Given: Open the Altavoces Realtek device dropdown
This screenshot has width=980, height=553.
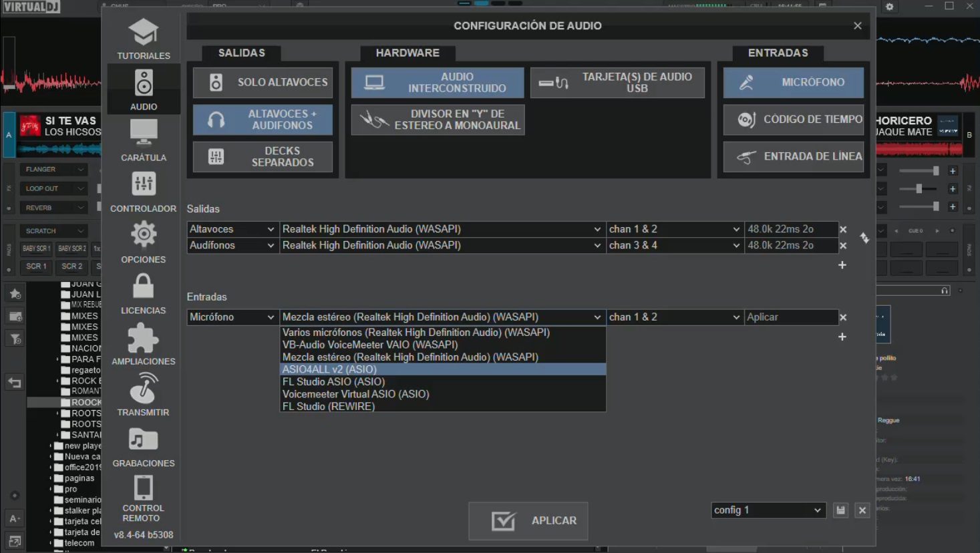Looking at the screenshot, I should click(x=442, y=229).
